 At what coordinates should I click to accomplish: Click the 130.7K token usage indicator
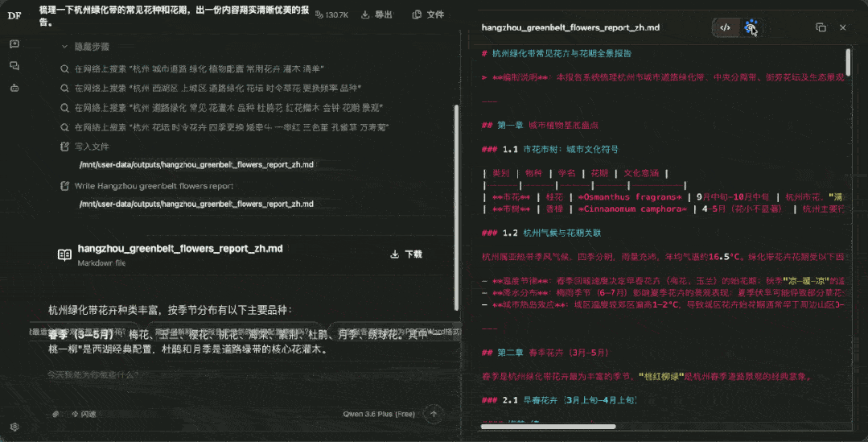331,14
